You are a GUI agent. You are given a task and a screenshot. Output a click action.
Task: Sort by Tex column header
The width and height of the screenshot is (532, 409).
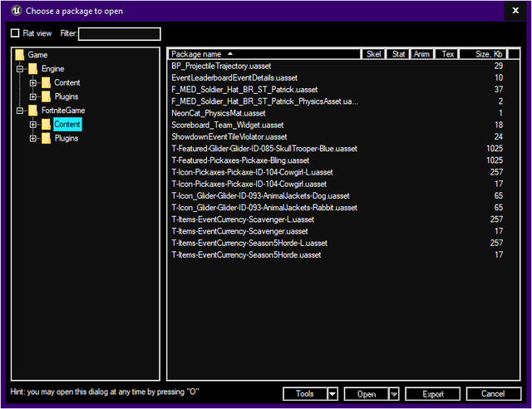447,54
